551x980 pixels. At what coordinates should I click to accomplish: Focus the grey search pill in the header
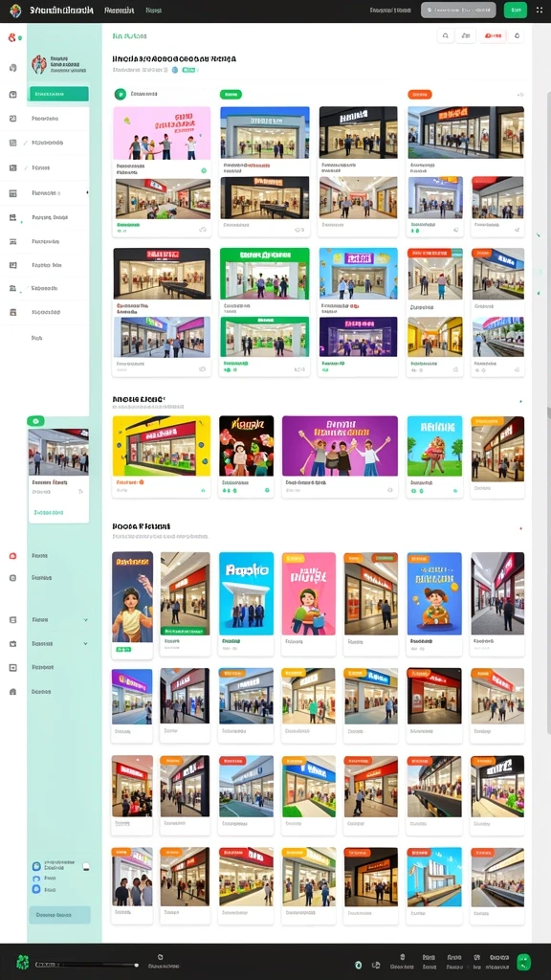click(x=458, y=10)
